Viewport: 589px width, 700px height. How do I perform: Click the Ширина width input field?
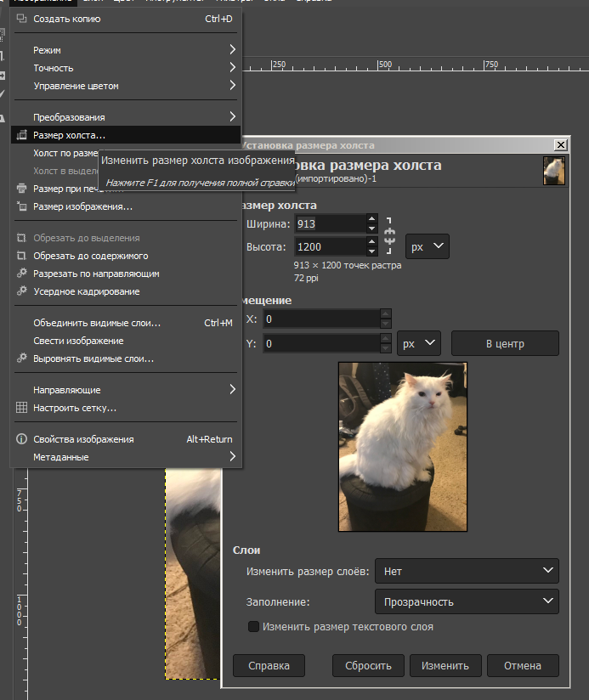pos(331,223)
